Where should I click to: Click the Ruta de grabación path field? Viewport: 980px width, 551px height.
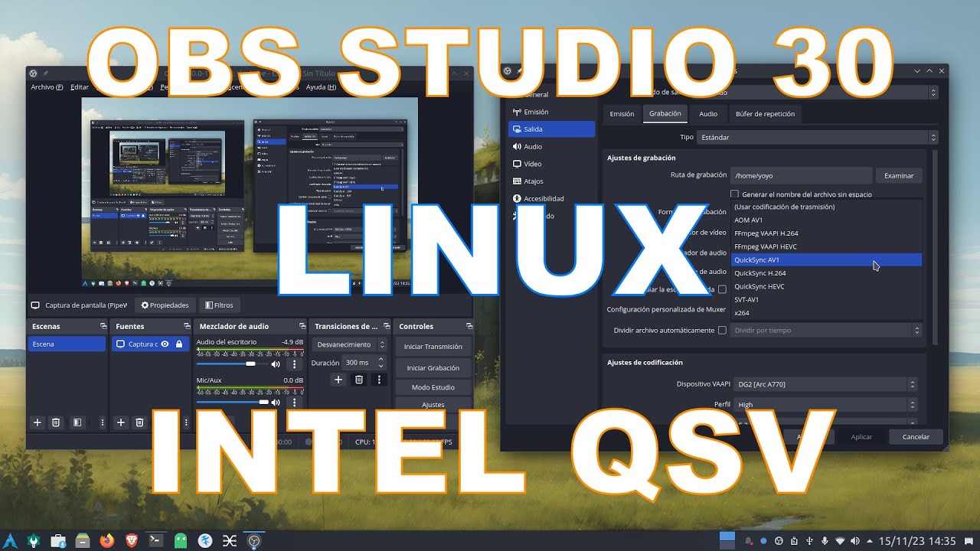tap(801, 176)
